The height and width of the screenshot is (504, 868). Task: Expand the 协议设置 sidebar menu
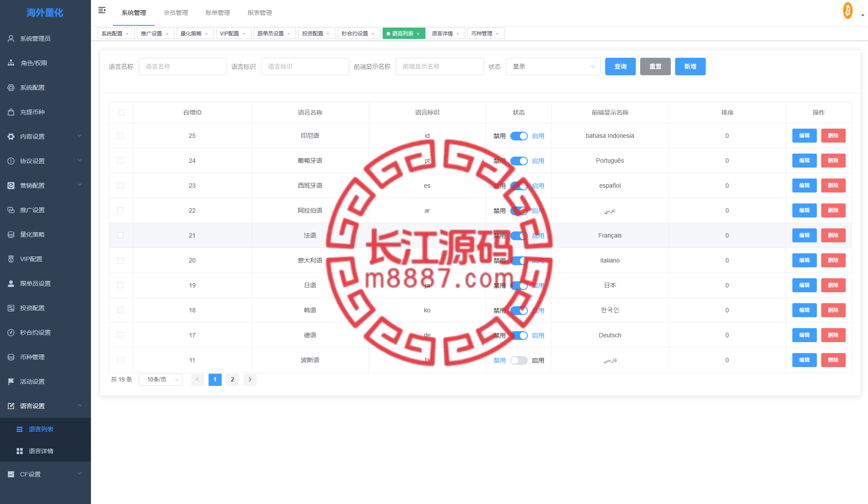pyautogui.click(x=80, y=160)
